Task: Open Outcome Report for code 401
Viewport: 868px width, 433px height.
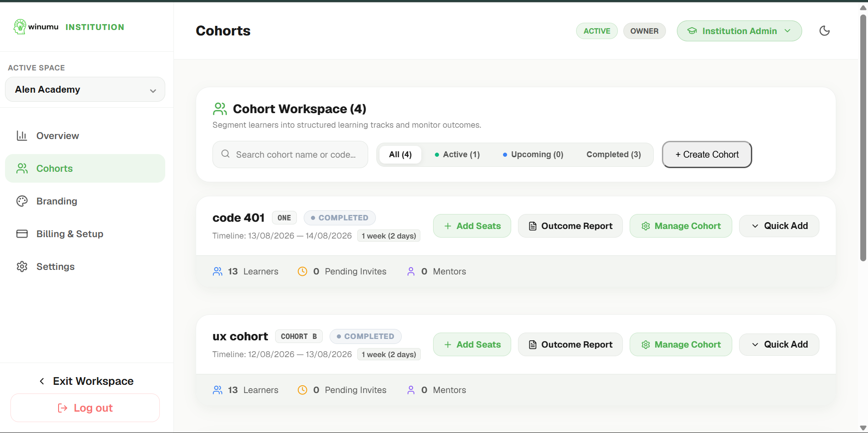Action: (570, 226)
